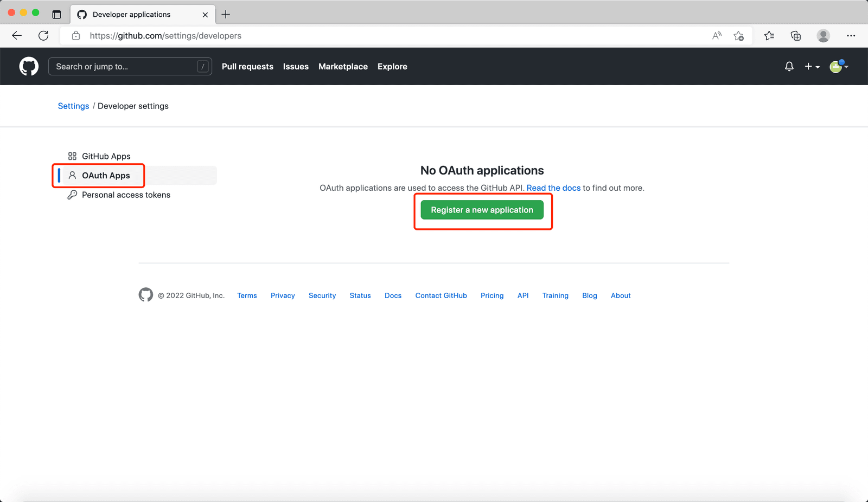The width and height of the screenshot is (868, 502).
Task: Open Marketplace in header
Action: click(343, 66)
